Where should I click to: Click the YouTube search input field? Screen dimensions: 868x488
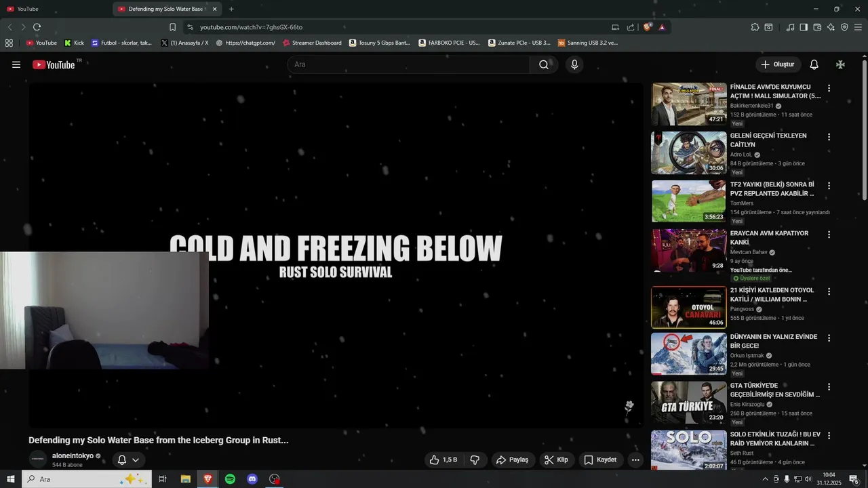pos(408,64)
